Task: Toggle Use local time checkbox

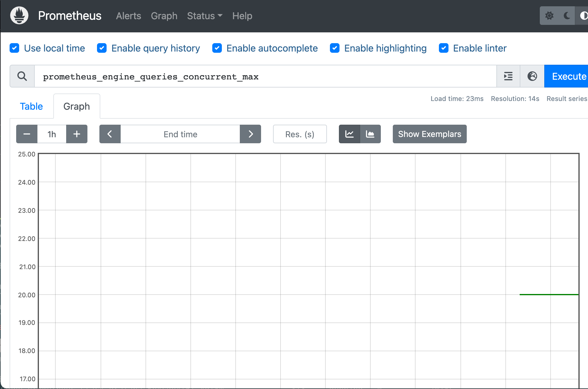Action: (14, 48)
